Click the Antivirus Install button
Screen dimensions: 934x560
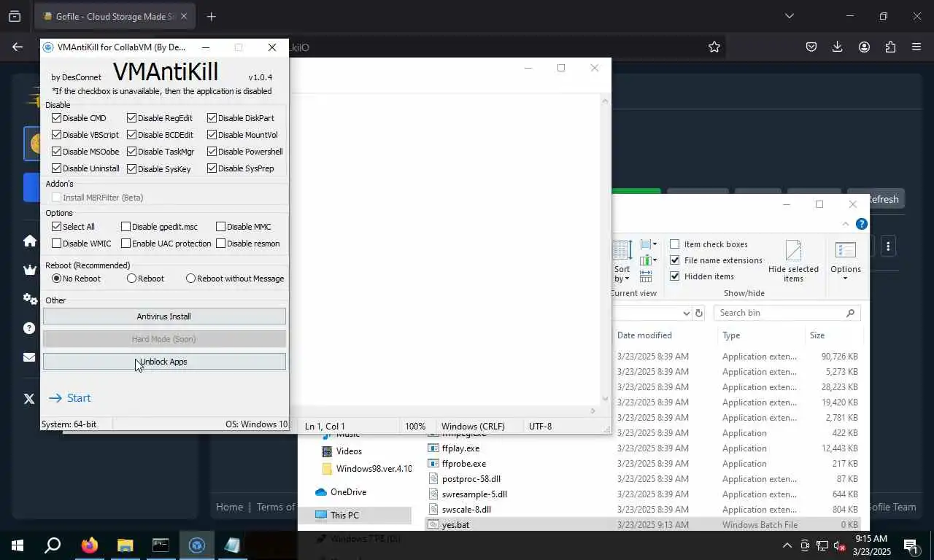coord(164,316)
